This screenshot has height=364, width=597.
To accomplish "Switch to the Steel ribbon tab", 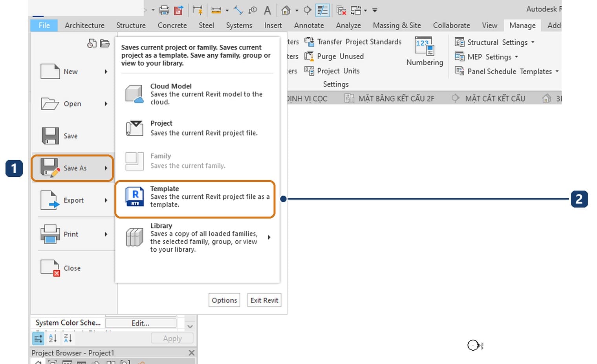I will pyautogui.click(x=206, y=25).
